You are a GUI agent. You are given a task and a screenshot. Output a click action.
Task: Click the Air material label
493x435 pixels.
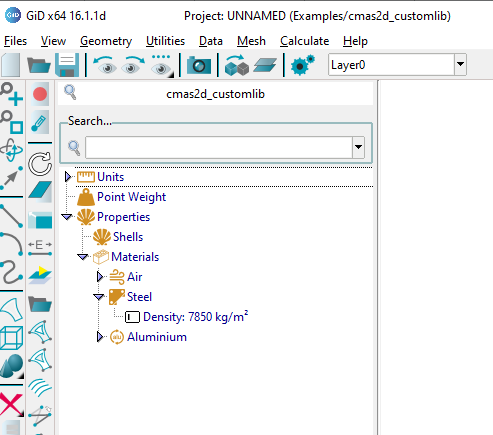(135, 277)
